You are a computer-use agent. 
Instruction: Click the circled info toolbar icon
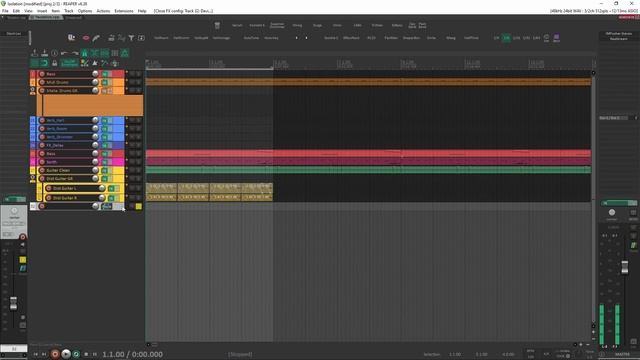pyautogui.click(x=54, y=53)
